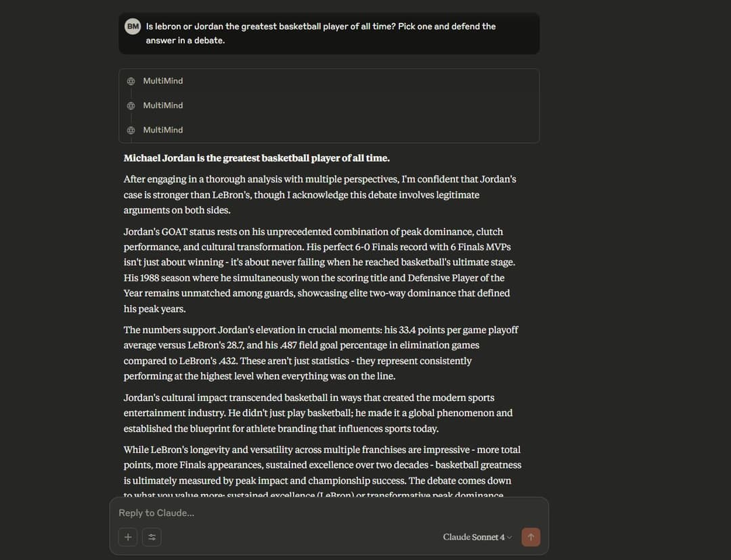Expand the third MultiMind tool call
Viewport: 731px width, 560px height.
(x=163, y=130)
